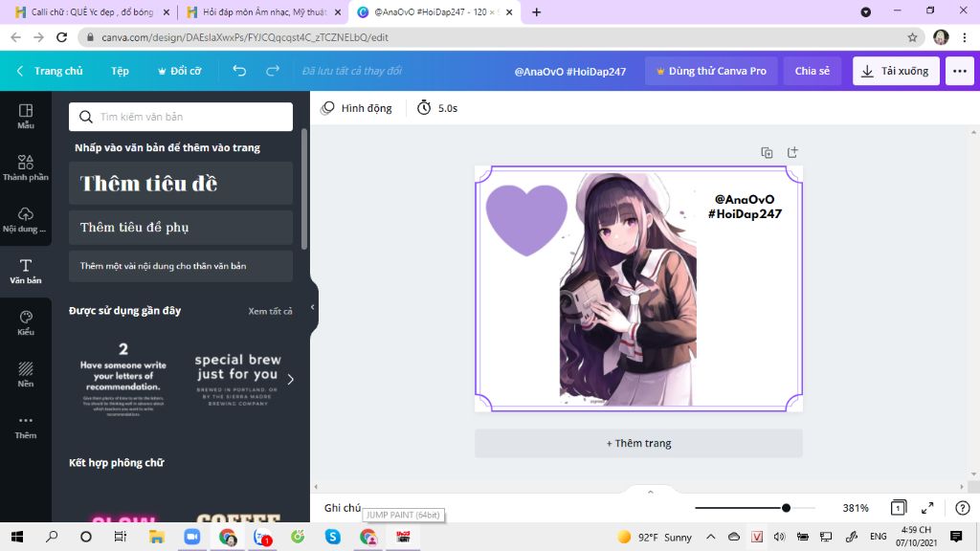Show next recently used text templates
This screenshot has height=551, width=980.
[x=291, y=379]
